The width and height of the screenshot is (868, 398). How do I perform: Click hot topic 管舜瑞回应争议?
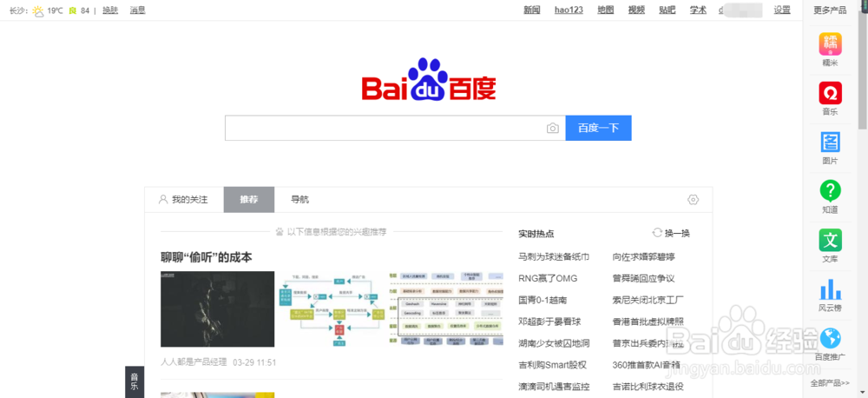point(644,278)
